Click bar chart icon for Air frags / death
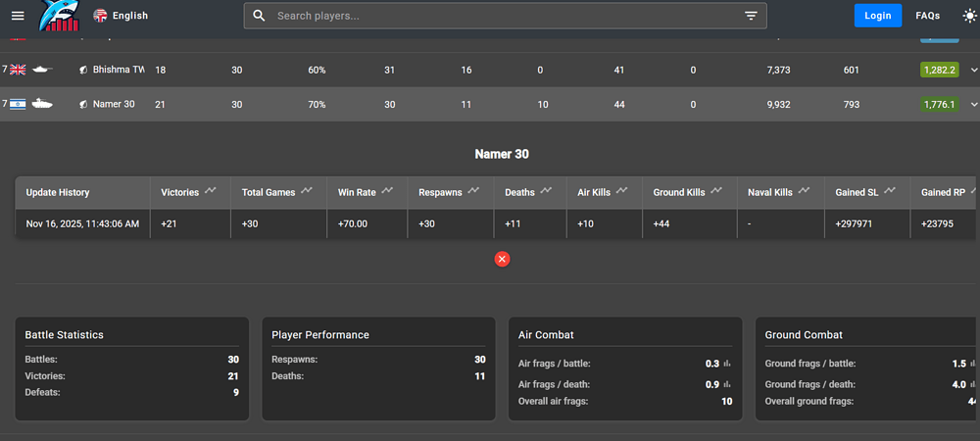980x441 pixels. point(726,384)
